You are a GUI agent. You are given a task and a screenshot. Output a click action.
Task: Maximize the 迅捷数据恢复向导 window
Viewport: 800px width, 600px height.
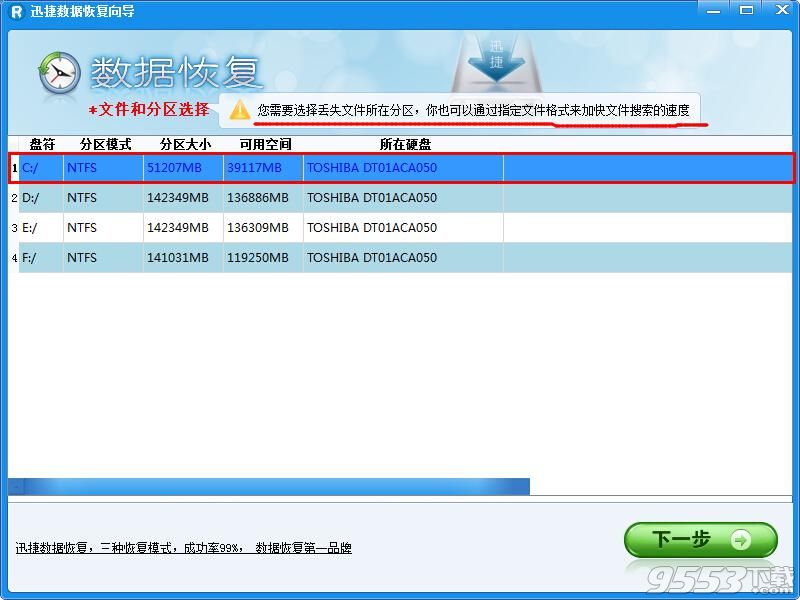click(x=746, y=10)
